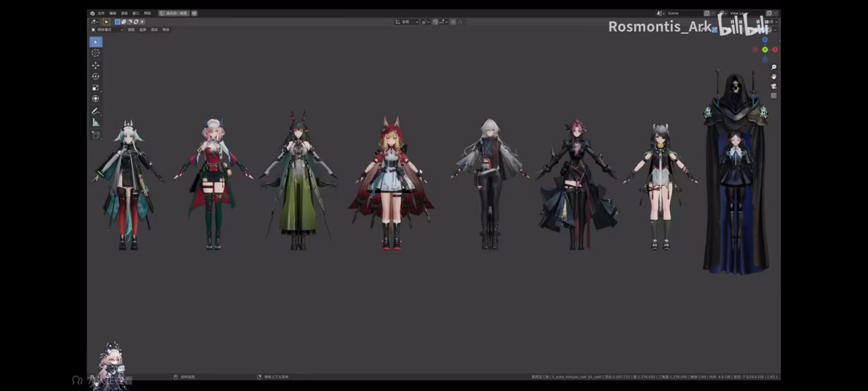The width and height of the screenshot is (868, 391).
Task: Open the Edit (编辑) menu
Action: click(113, 13)
